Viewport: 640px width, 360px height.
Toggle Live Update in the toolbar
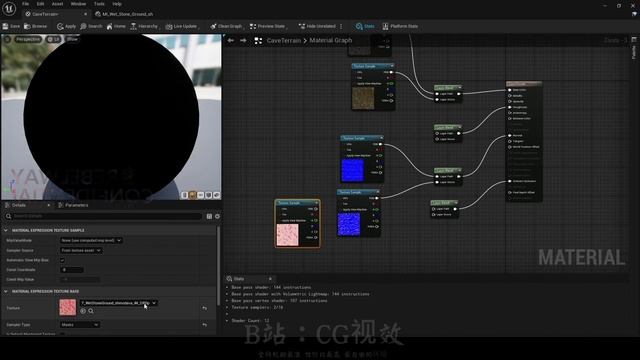[181, 26]
